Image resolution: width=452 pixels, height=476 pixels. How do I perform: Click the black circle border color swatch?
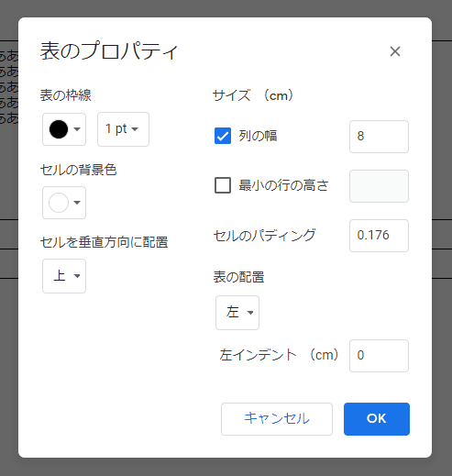59,129
